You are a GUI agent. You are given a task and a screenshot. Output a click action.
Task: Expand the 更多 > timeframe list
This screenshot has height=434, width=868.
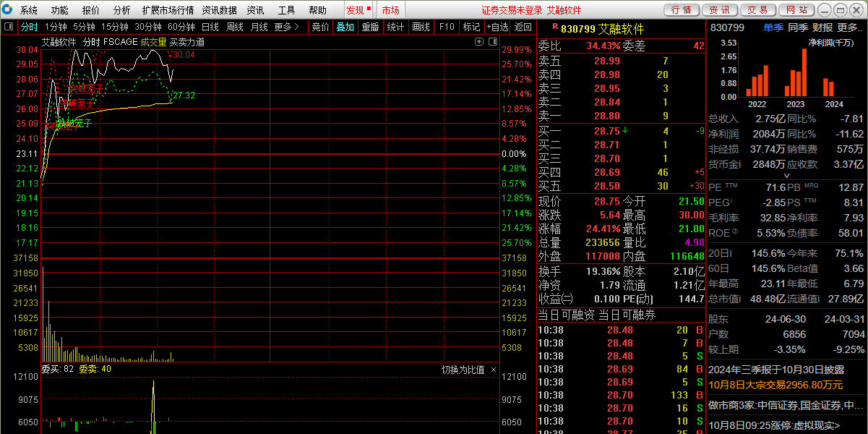(x=287, y=27)
